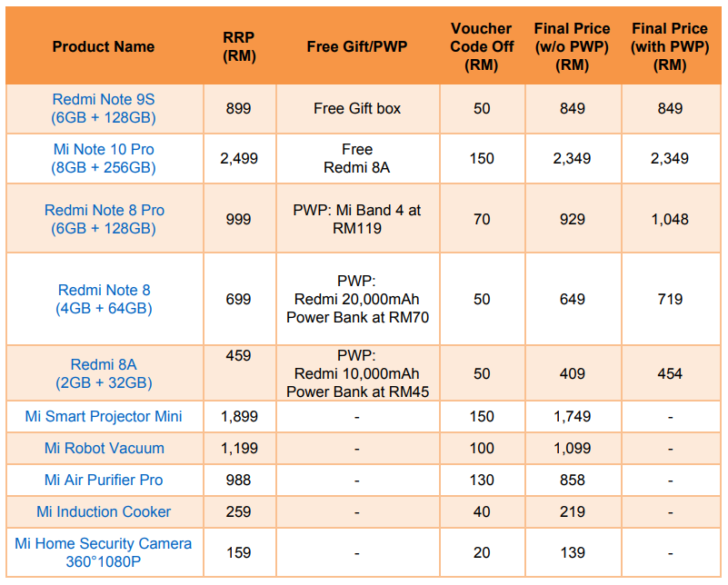This screenshot has width=728, height=585.
Task: Click the Mi Band 4 at RM119 cell
Action: (357, 219)
